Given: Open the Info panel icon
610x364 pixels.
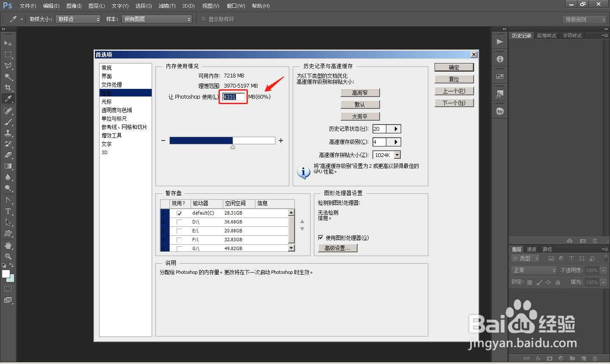Looking at the screenshot, I should coord(500,59).
